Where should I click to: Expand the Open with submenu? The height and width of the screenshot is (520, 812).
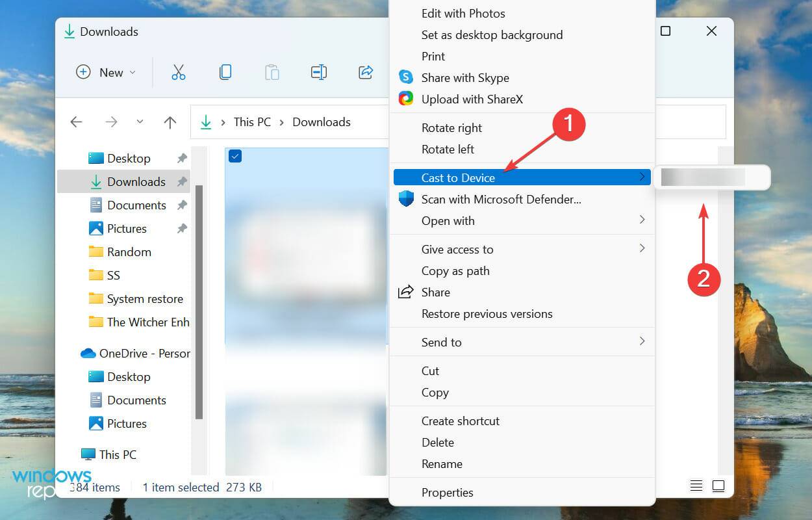pyautogui.click(x=448, y=221)
